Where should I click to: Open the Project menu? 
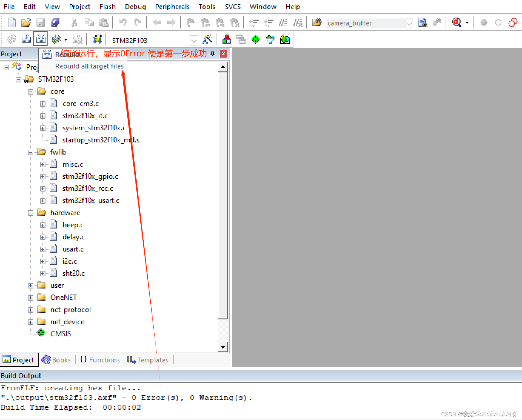[80, 7]
